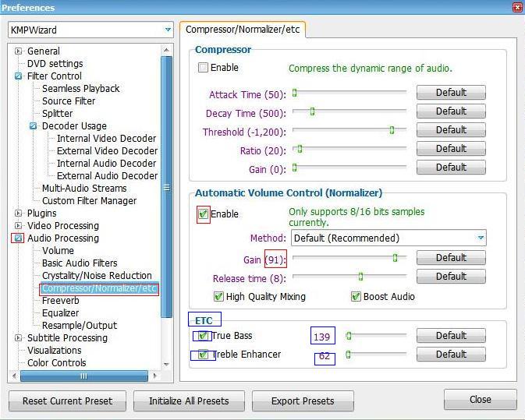Image resolution: width=525 pixels, height=420 pixels.
Task: Select Crystality/Noise Reduction item
Action: 97,276
